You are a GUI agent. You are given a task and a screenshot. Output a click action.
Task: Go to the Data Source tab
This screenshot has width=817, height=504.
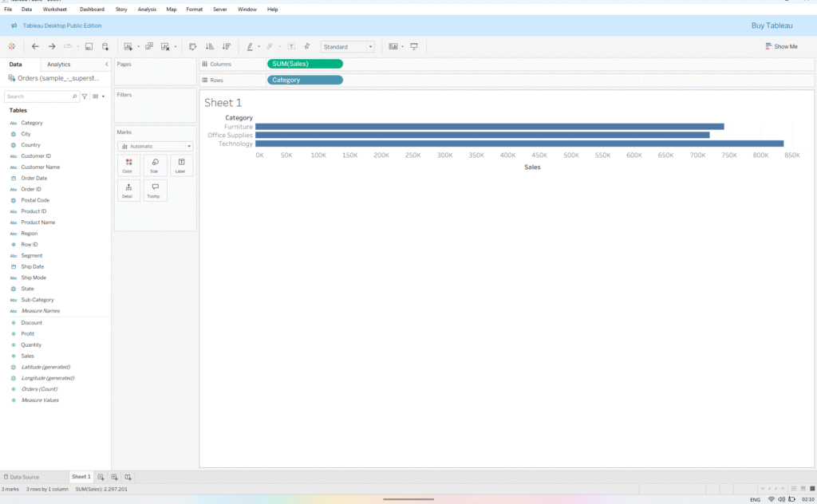coord(22,477)
